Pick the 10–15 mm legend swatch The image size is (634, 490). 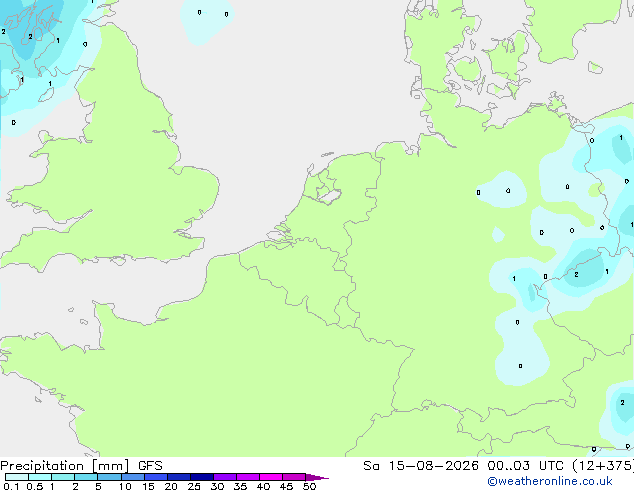click(x=133, y=477)
